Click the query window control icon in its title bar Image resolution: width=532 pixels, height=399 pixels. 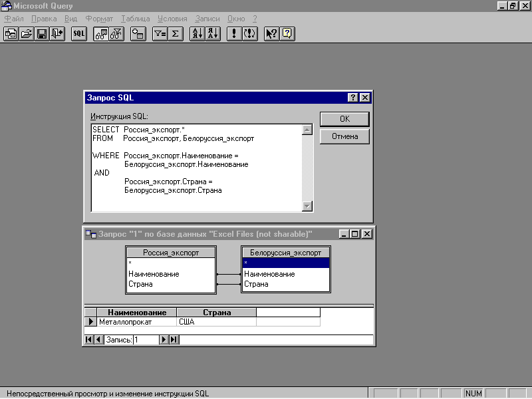(91, 234)
